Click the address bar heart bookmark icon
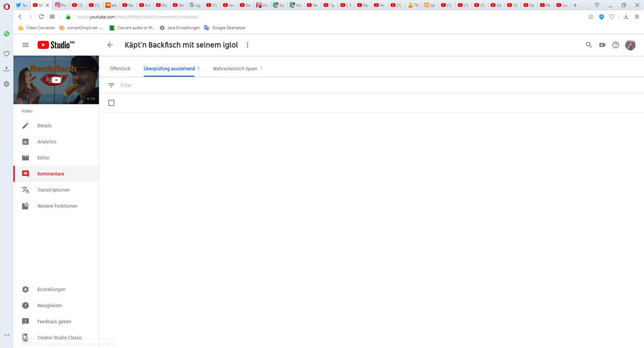The width and height of the screenshot is (644, 348). click(612, 17)
